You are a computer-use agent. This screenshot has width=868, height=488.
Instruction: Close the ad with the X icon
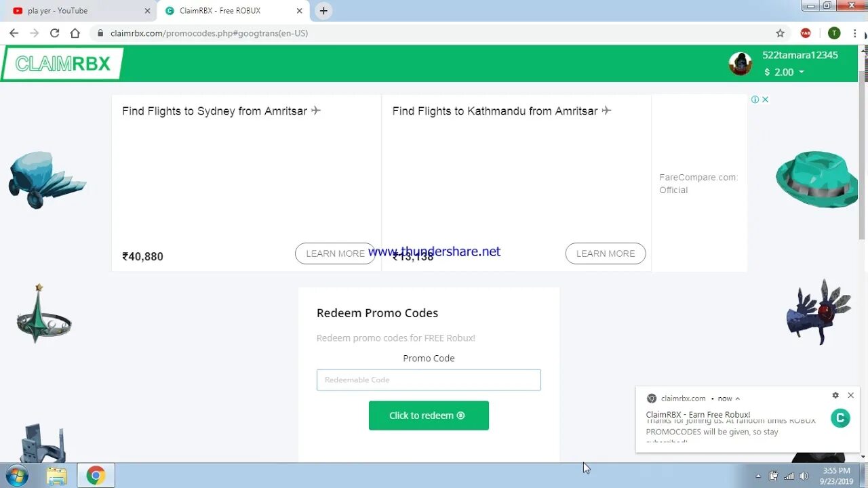[x=765, y=99]
